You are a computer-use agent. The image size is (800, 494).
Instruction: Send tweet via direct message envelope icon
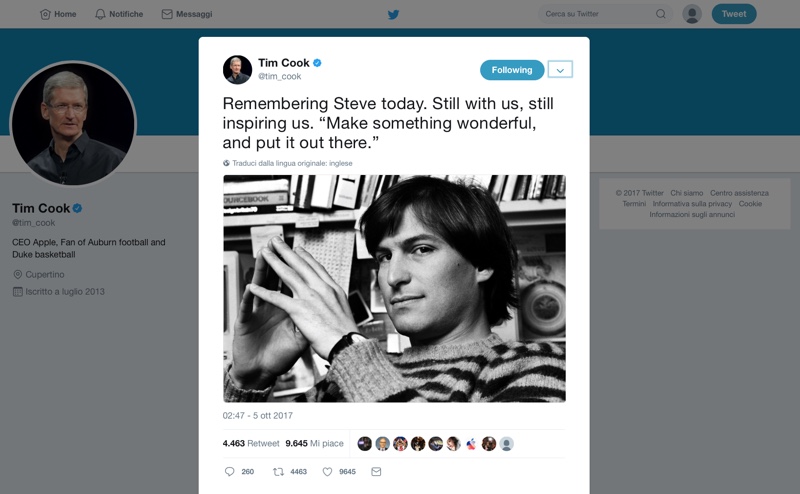376,471
